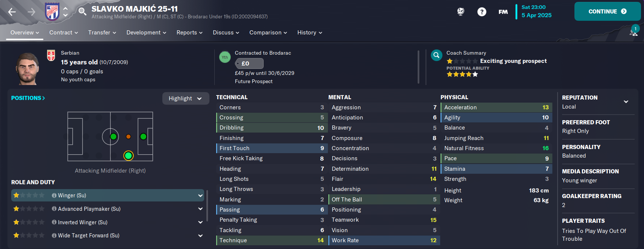Click the back navigation arrow
The width and height of the screenshot is (644, 249).
pos(12,12)
